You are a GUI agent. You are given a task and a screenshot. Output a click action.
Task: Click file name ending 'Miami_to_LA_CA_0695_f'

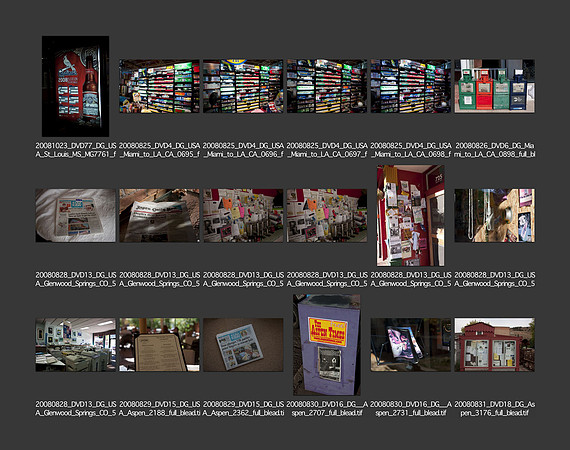click(160, 150)
